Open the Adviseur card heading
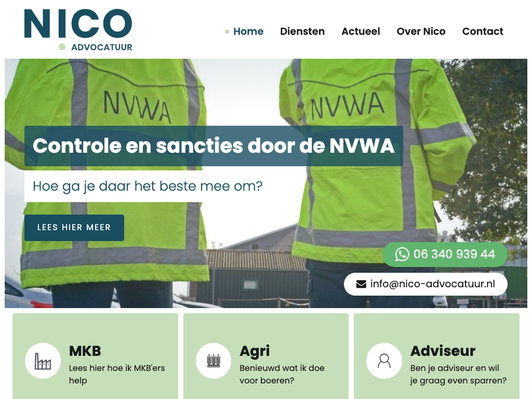 [x=443, y=351]
